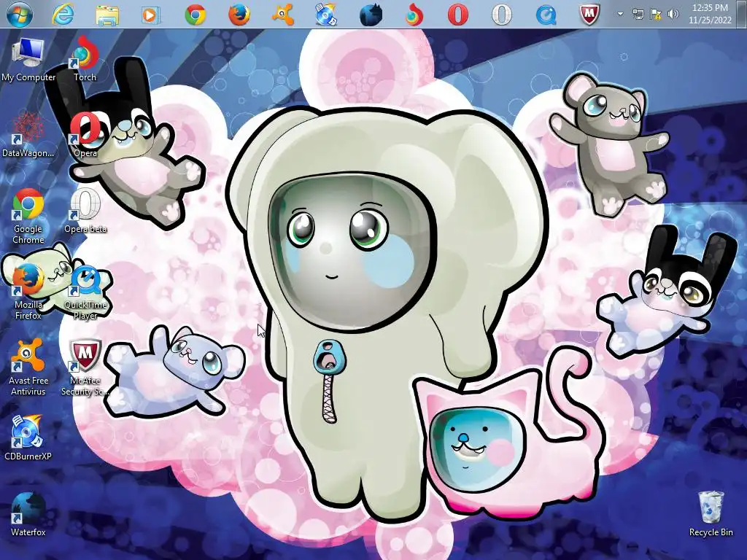
Task: Open Avast antivirus from the taskbar
Action: coord(283,15)
